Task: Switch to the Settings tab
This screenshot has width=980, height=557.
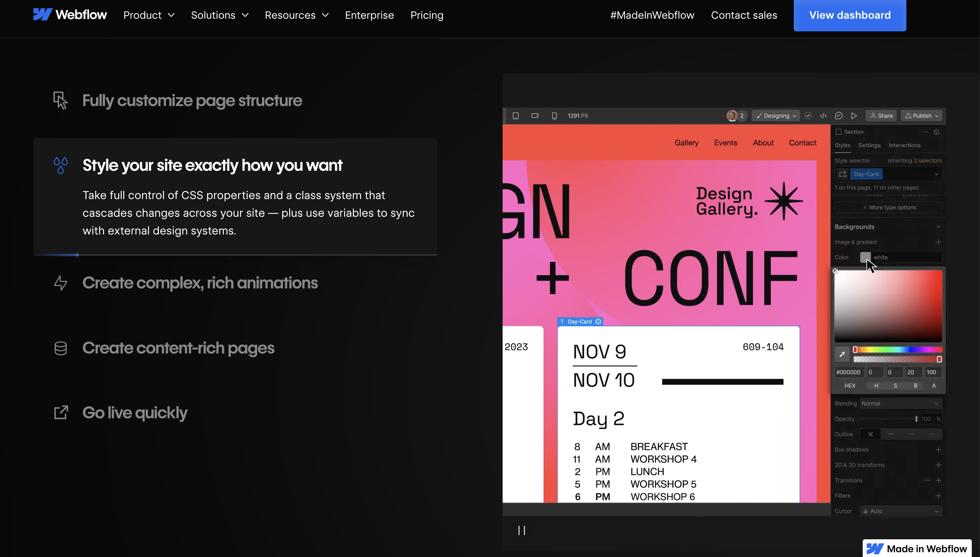Action: (x=870, y=145)
